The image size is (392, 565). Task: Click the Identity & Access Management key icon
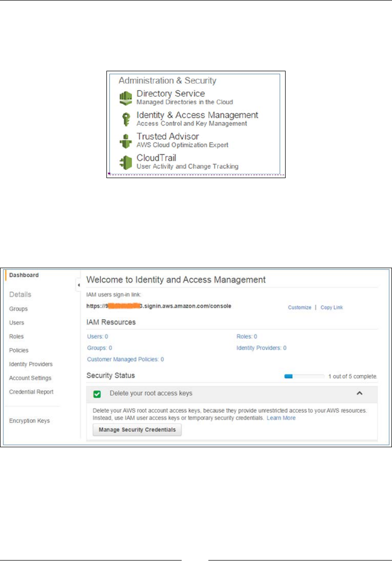pos(126,119)
